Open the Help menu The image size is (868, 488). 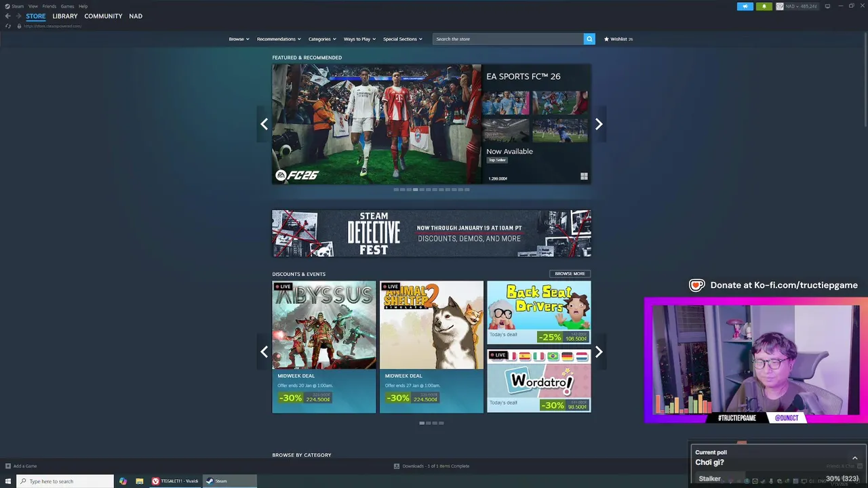[83, 6]
